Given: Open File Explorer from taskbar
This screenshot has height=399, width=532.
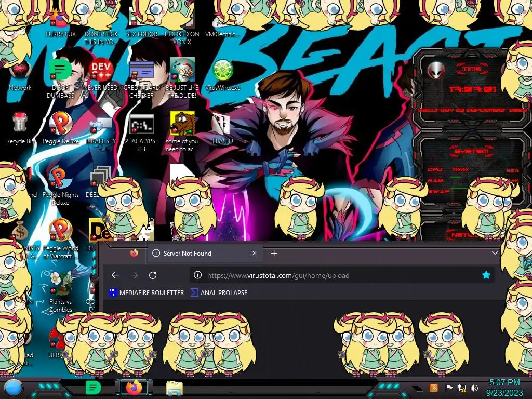Looking at the screenshot, I should tap(175, 388).
